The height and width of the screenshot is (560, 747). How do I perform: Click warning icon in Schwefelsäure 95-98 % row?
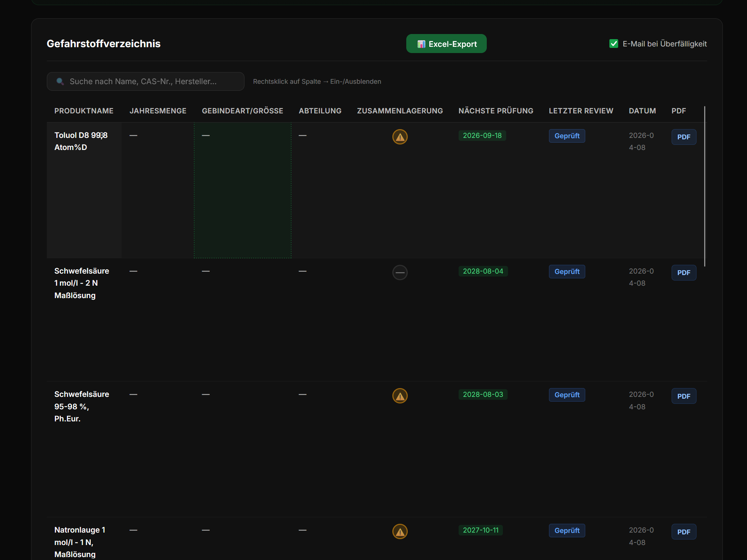400,396
